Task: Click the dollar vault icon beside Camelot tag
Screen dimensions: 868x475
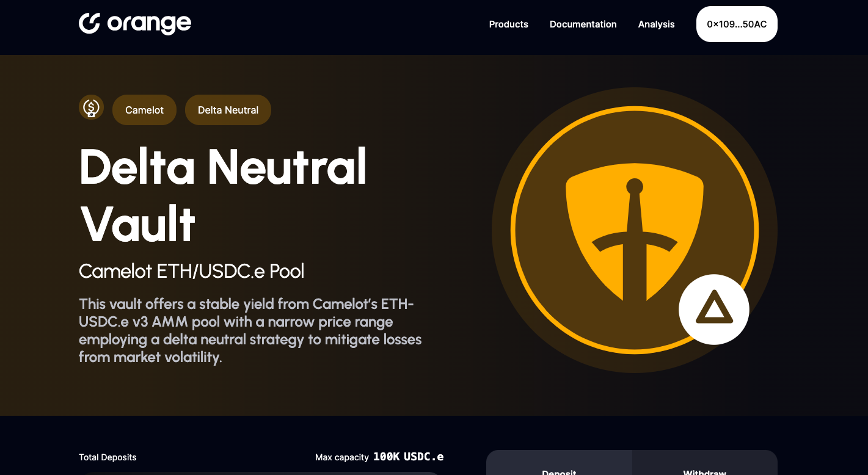Action: tap(92, 107)
